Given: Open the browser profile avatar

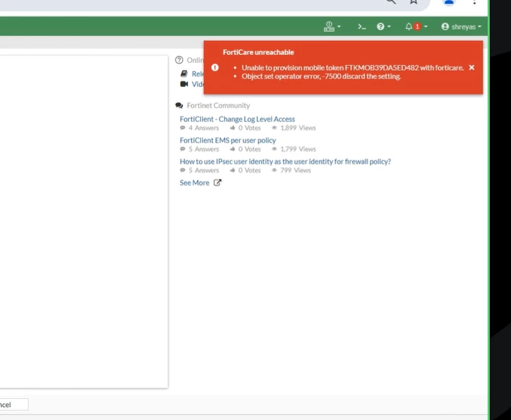Looking at the screenshot, I should (x=449, y=2).
